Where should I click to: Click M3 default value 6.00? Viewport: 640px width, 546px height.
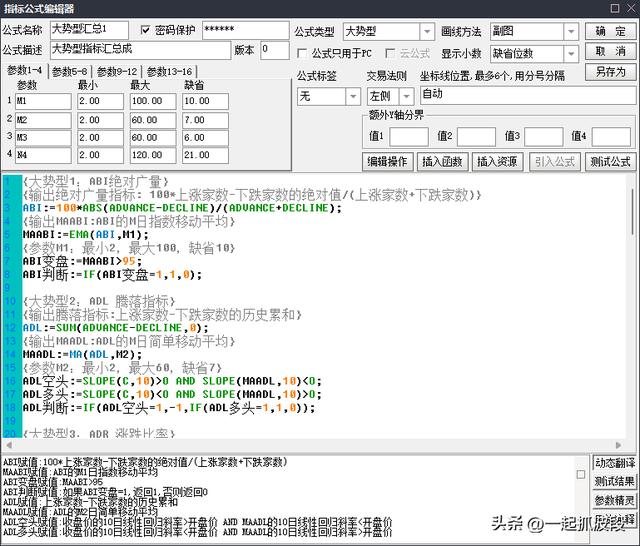pos(205,138)
